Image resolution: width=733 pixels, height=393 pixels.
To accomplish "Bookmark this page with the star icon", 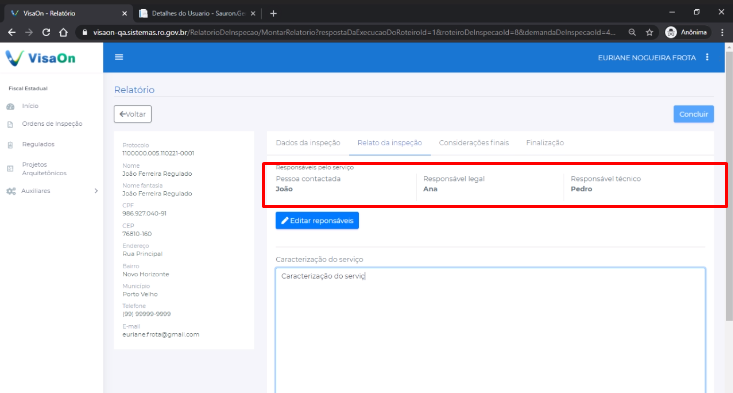I will tap(649, 32).
